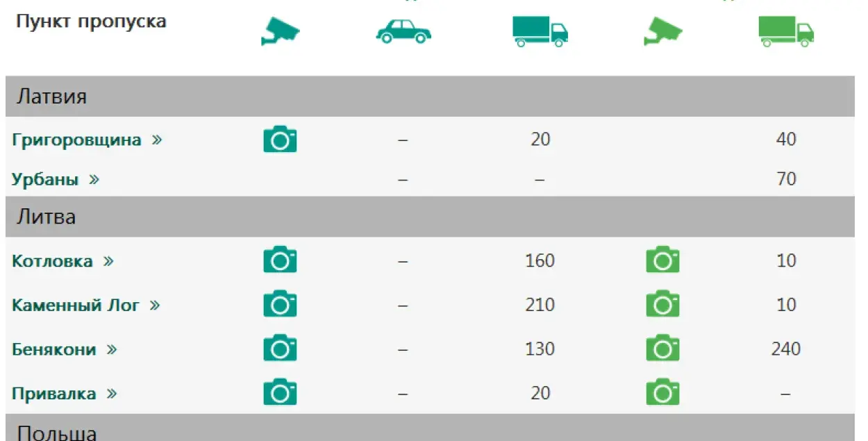Open the Григоровщина checkpoint link
Screen dimensions: 868x441
(x=87, y=140)
